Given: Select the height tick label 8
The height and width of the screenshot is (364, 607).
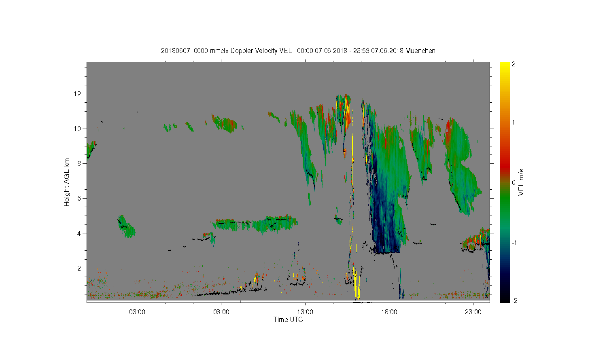Looking at the screenshot, I should coord(79,163).
